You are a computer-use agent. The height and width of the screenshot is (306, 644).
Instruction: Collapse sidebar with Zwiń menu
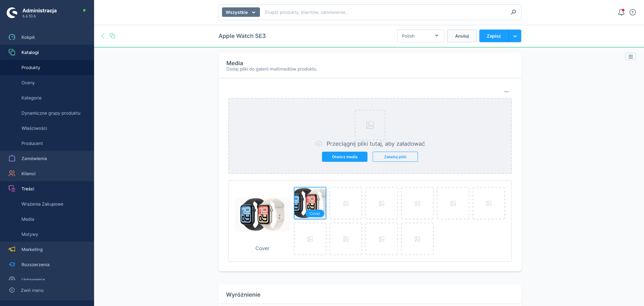pyautogui.click(x=32, y=290)
